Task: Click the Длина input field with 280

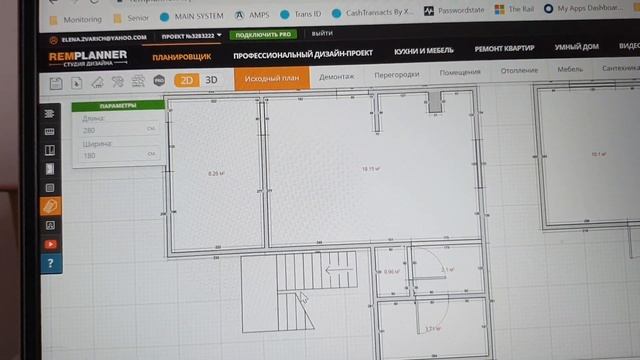Action: click(119, 130)
